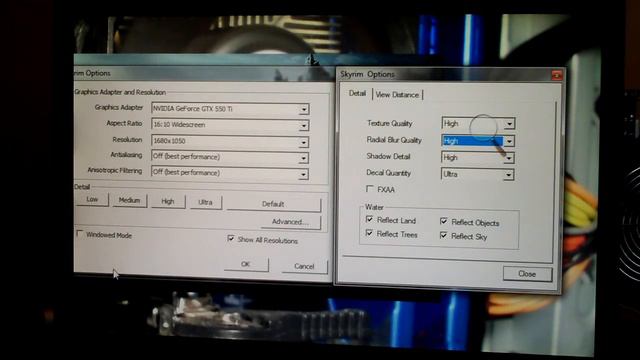Switch to the View Distance tab
640x360 pixels.
pos(397,95)
